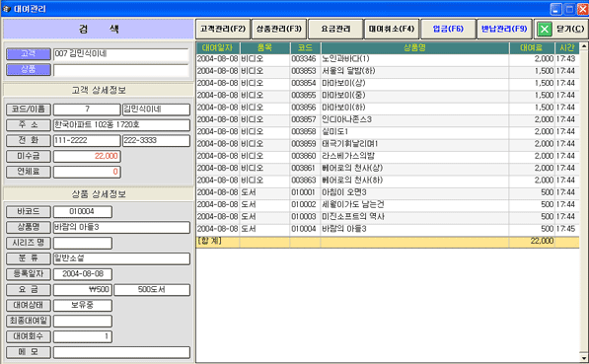Select row 태극기휘날리며1

pyautogui.click(x=387, y=144)
